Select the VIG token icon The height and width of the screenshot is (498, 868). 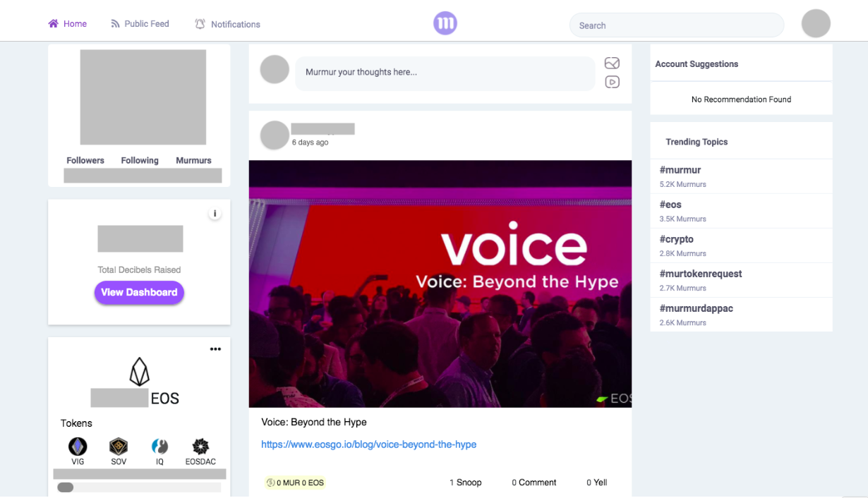pos(78,446)
